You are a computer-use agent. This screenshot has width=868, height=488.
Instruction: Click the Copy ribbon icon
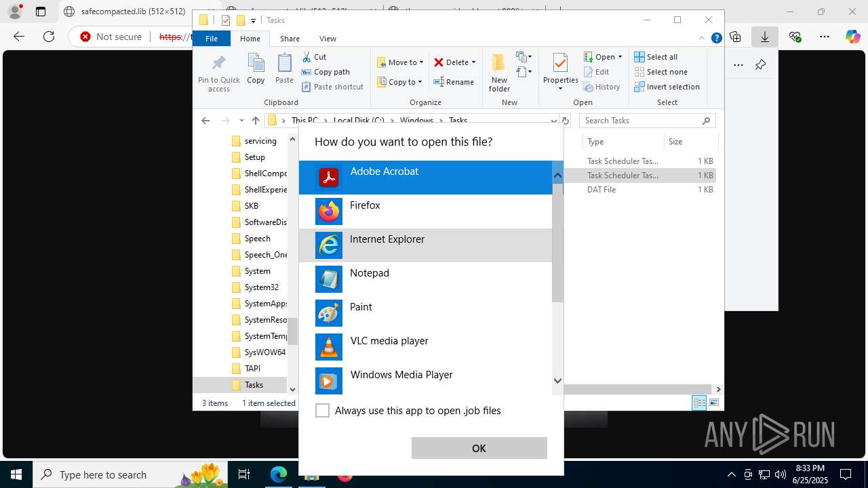256,69
